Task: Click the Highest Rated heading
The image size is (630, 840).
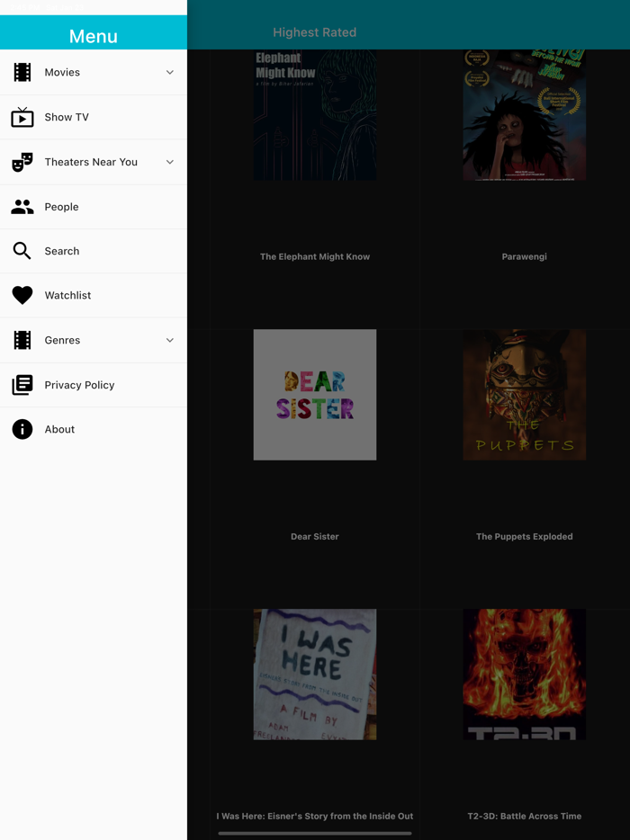Action: [315, 32]
